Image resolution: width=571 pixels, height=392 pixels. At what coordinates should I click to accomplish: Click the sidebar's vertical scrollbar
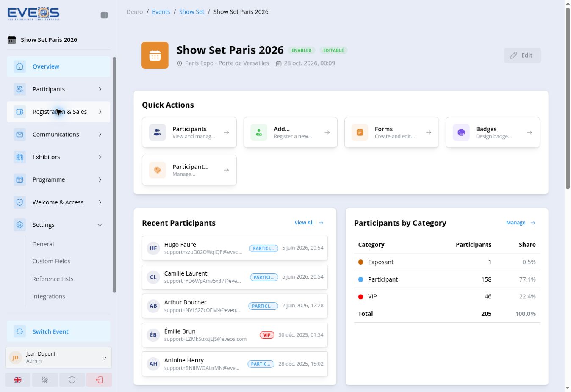pos(114,174)
